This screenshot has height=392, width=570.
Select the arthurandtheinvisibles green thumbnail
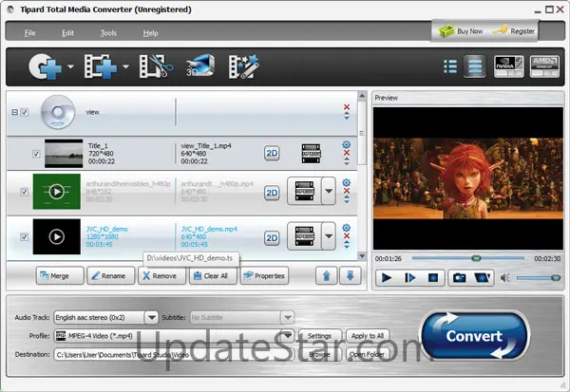57,192
